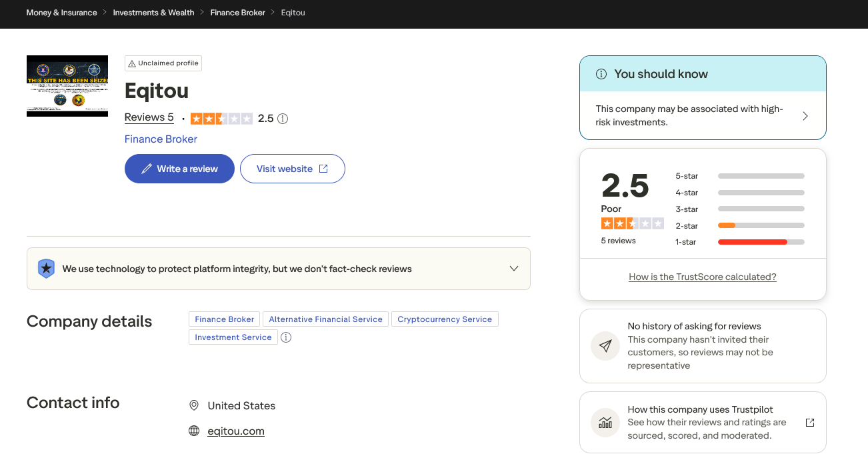The height and width of the screenshot is (460, 868).
Task: Open How is the TrustScore calculated link
Action: pos(703,277)
